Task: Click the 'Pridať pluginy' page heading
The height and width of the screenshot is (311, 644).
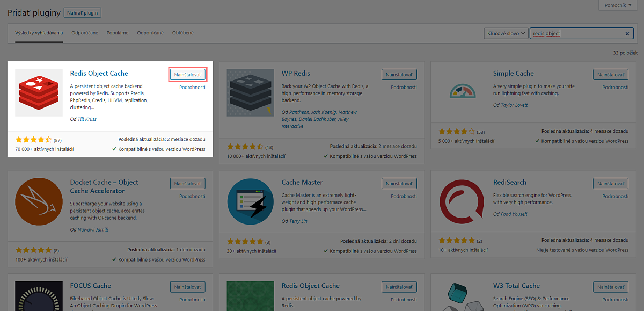Action: click(34, 12)
